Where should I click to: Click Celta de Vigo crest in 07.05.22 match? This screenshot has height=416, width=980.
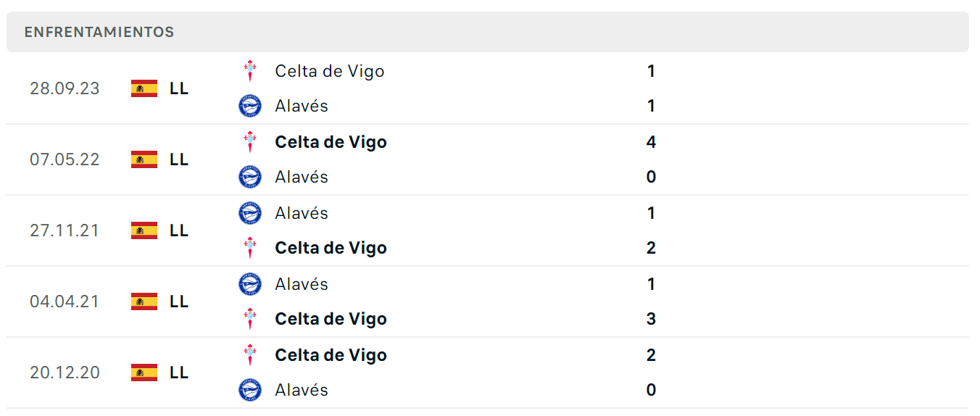250,142
